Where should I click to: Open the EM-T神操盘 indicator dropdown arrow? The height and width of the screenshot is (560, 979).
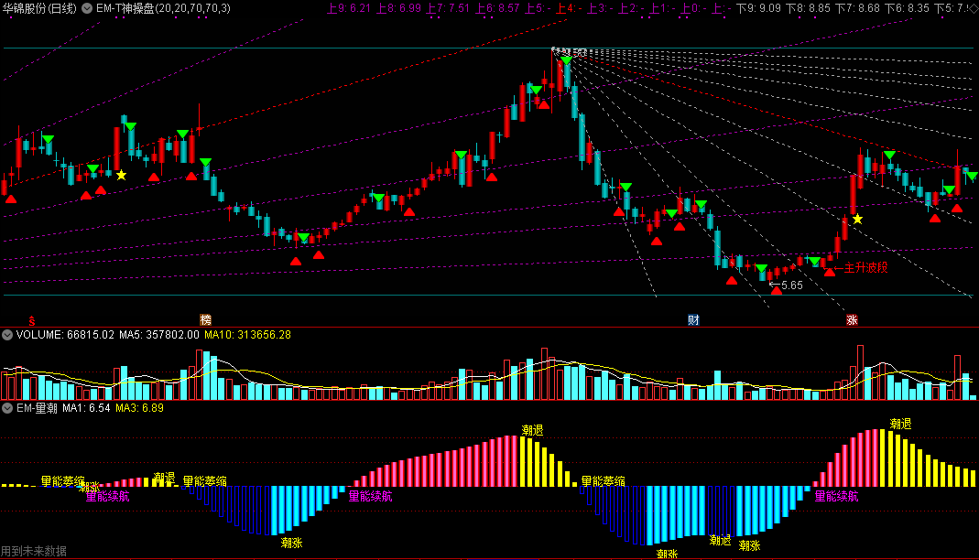coord(87,9)
